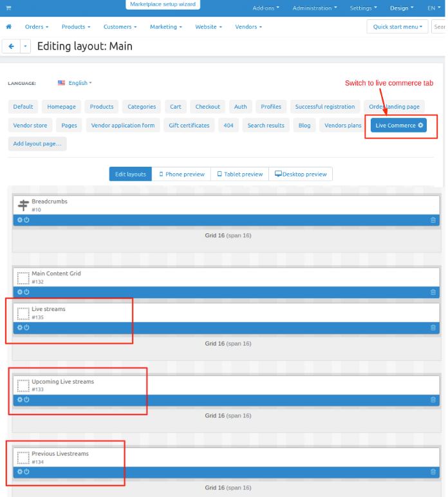This screenshot has width=448, height=497.
Task: Toggle power switch on Main Content Grid
Action: click(26, 292)
